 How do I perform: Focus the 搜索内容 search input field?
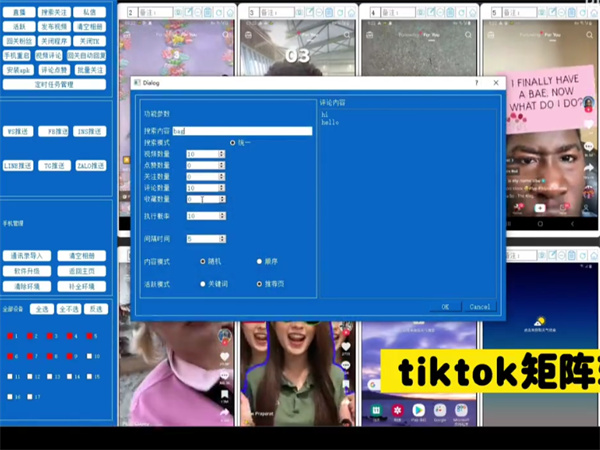tap(243, 131)
